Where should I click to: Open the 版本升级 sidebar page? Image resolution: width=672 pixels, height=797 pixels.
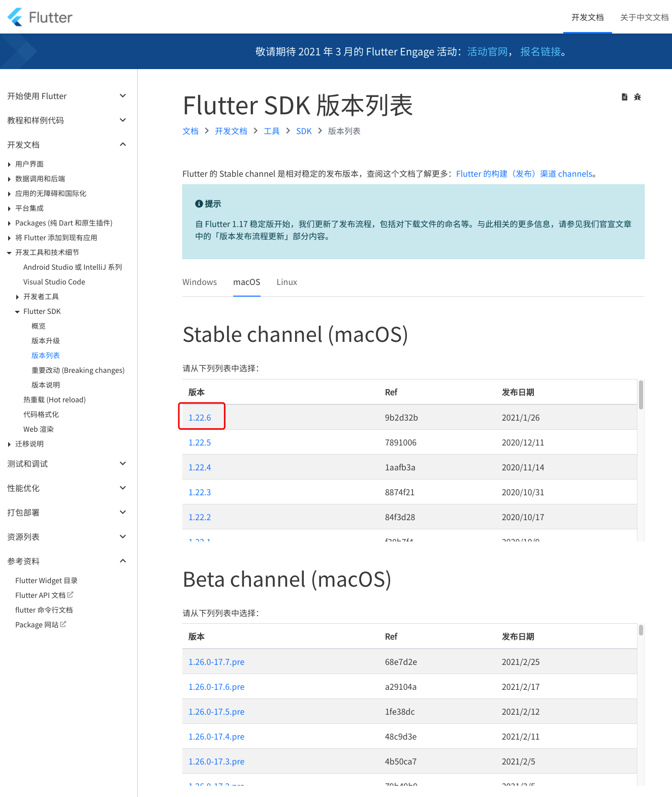tap(46, 341)
